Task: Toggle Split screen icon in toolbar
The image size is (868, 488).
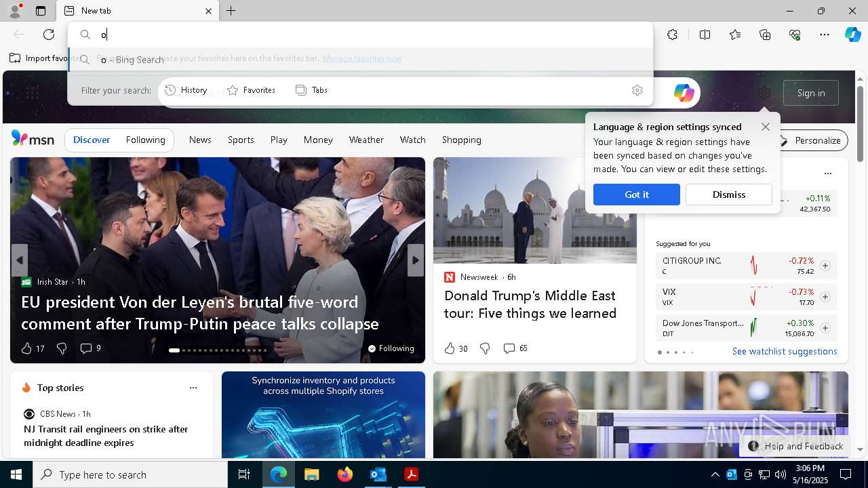Action: (705, 35)
